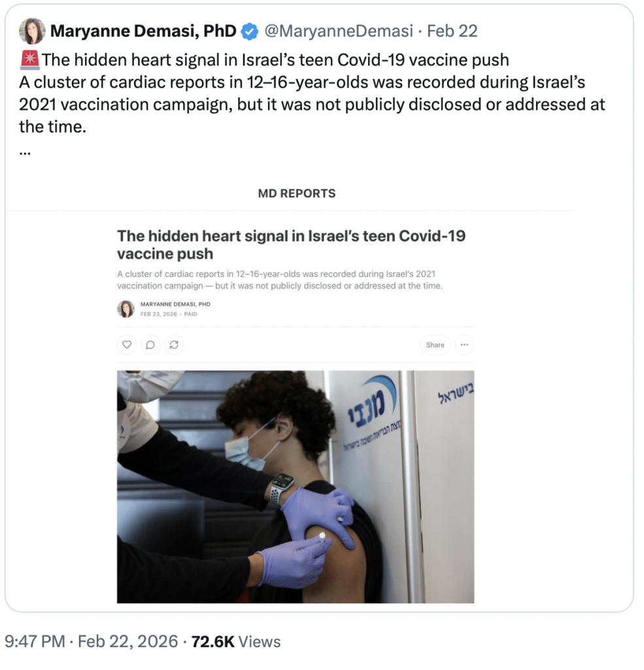Screen dimensions: 644x670
Task: Click the red siren emoji
Action: pos(30,60)
